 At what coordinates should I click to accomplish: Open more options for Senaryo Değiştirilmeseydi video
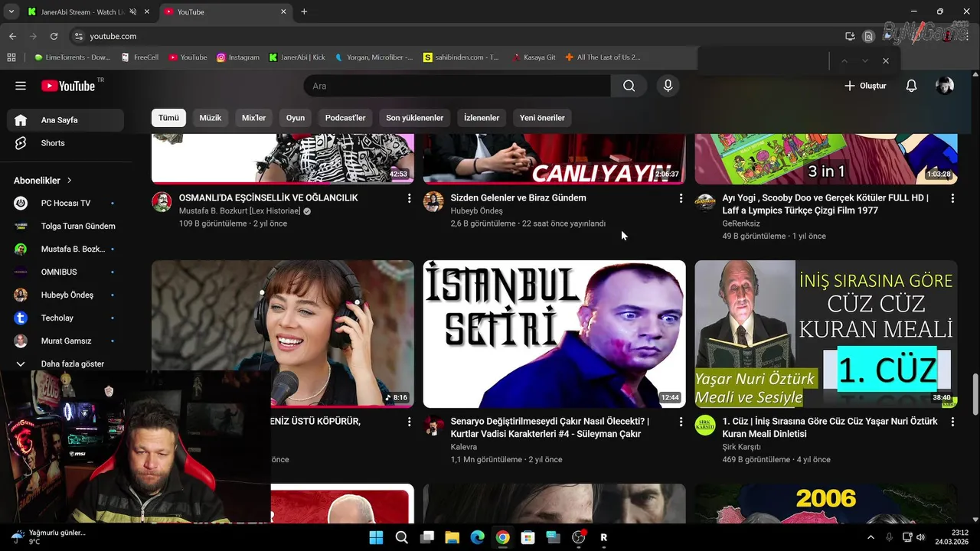click(681, 422)
